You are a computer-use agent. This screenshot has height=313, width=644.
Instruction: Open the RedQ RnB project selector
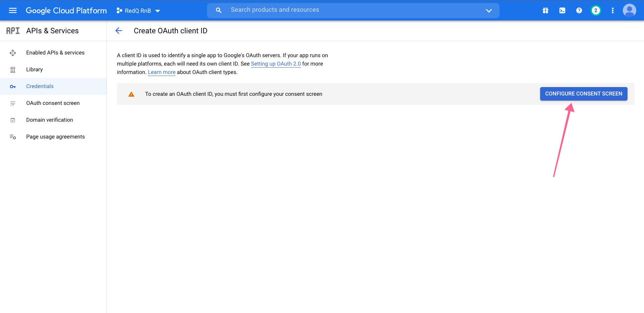point(138,11)
